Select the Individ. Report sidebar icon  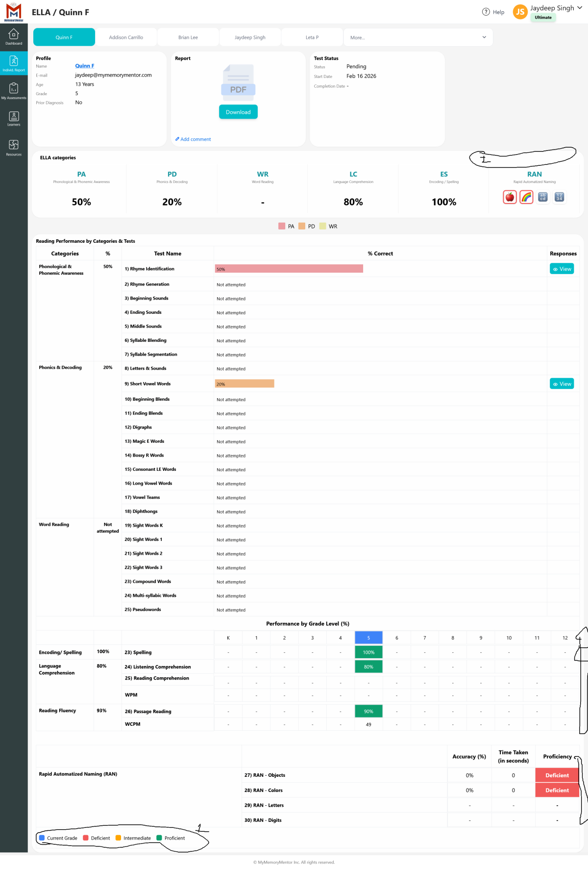[14, 63]
